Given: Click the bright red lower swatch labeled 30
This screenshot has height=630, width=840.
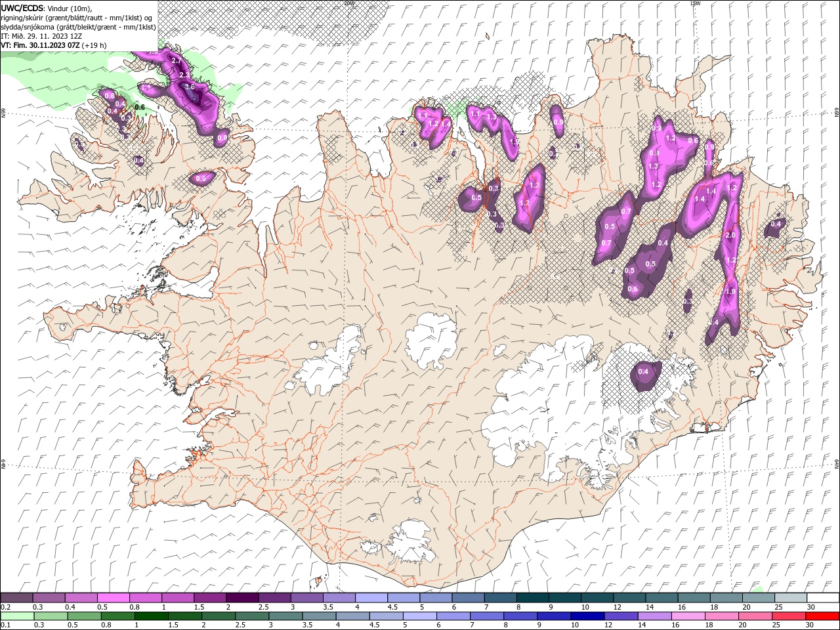Looking at the screenshot, I should point(823,616).
